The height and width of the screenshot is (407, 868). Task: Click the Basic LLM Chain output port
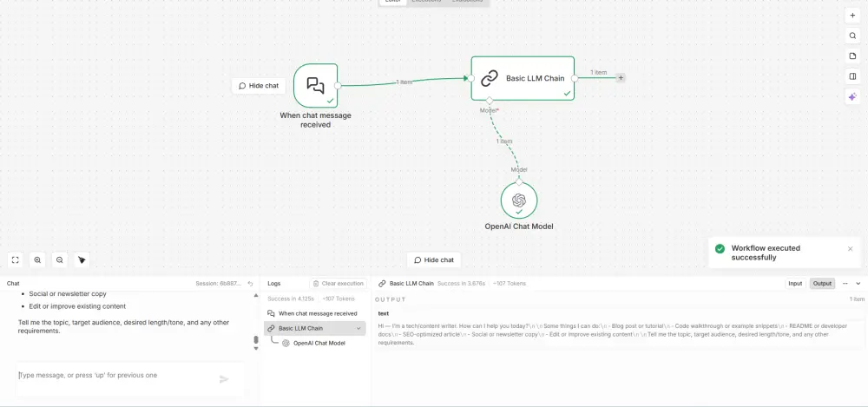coord(575,78)
